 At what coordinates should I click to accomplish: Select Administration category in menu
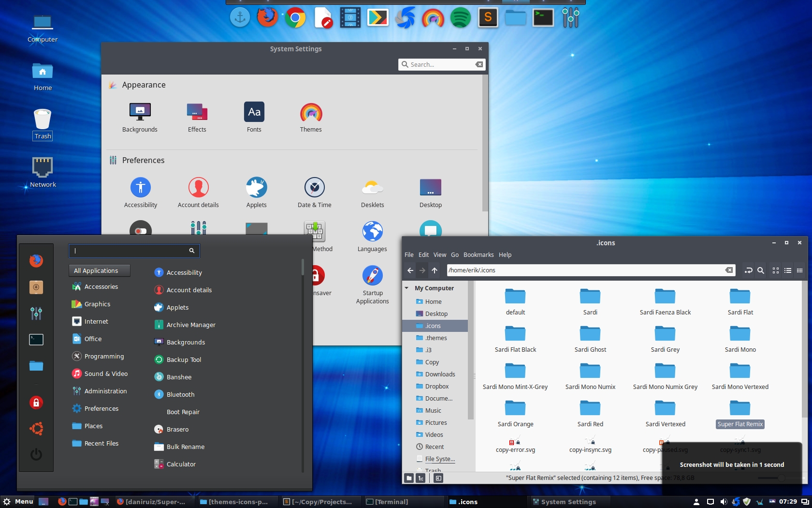click(100, 391)
